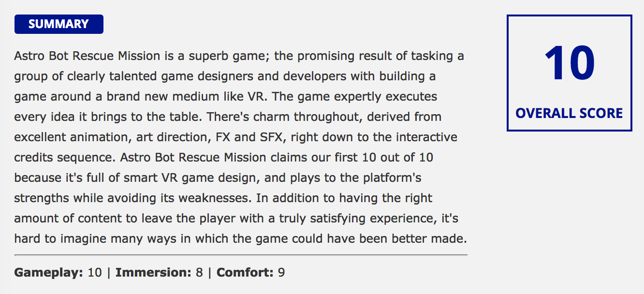This screenshot has height=294, width=644.
Task: Click the Immersion: label
Action: click(x=154, y=273)
